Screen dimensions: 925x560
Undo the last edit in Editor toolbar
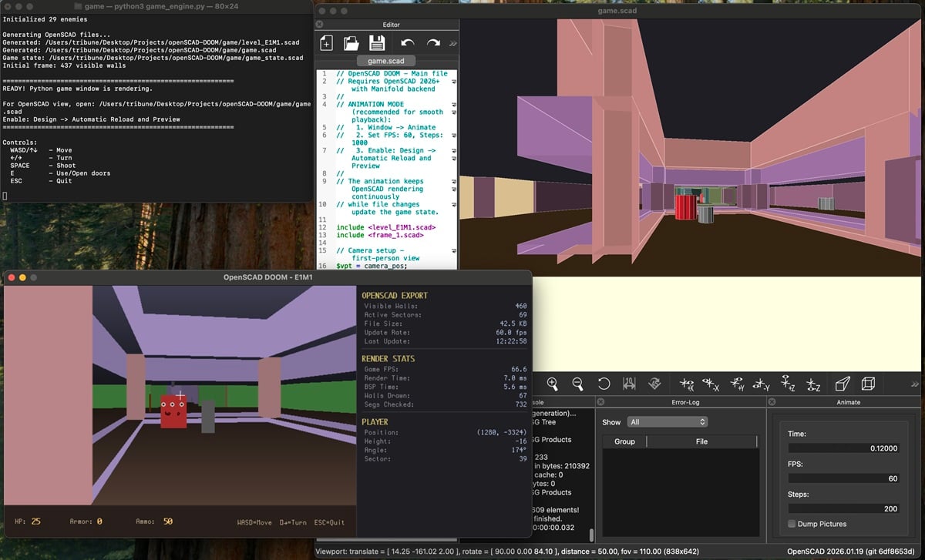(x=408, y=44)
